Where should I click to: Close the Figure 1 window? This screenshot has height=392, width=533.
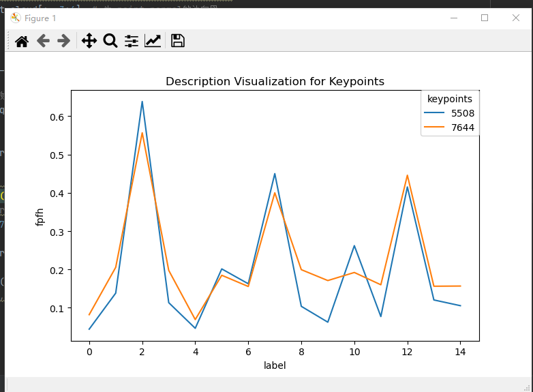click(516, 18)
